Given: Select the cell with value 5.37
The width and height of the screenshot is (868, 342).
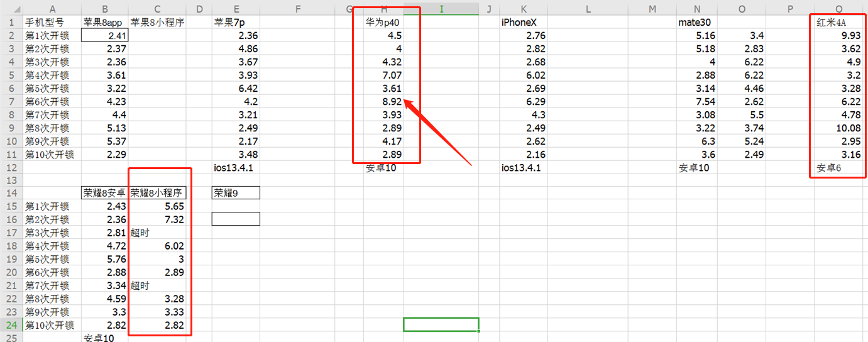Looking at the screenshot, I should (x=105, y=141).
